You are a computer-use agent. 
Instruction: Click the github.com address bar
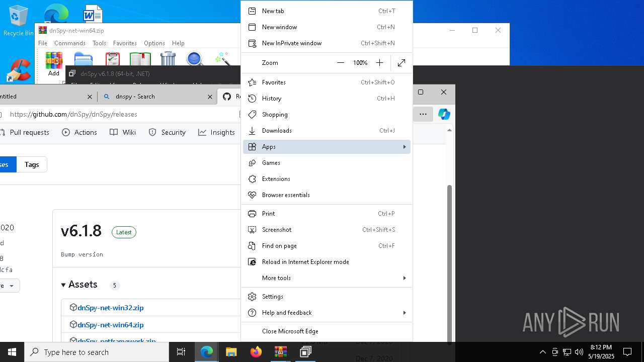click(121, 114)
